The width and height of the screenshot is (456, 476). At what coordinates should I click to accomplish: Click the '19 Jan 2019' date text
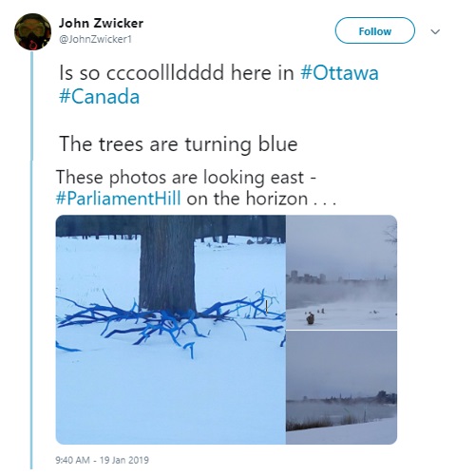click(x=124, y=460)
